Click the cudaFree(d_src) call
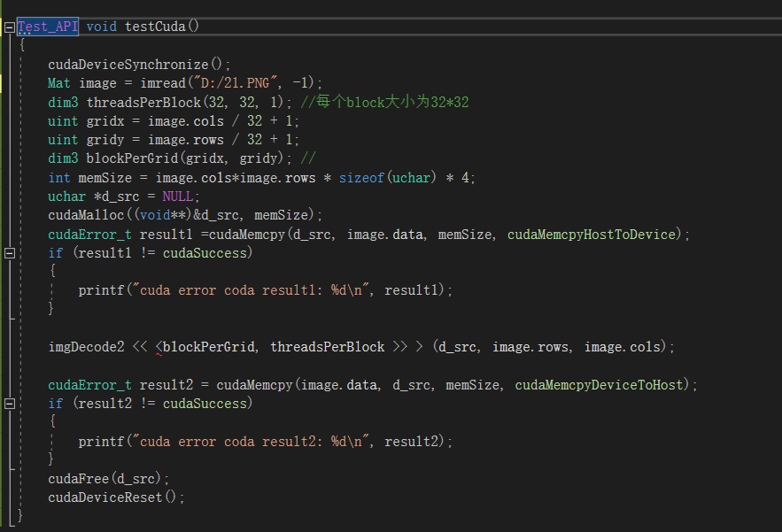 pyautogui.click(x=108, y=479)
